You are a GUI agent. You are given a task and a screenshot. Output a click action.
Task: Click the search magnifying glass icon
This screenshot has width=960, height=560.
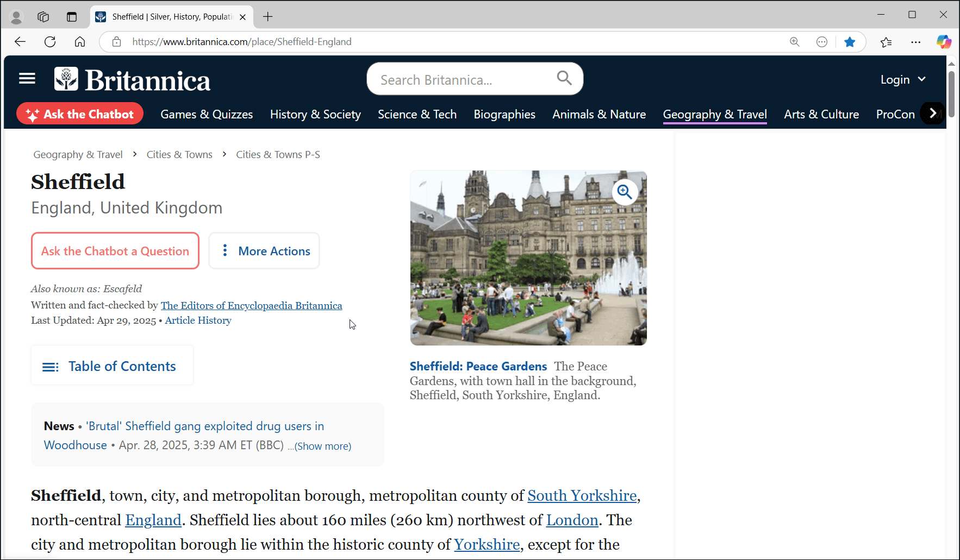[x=564, y=78]
